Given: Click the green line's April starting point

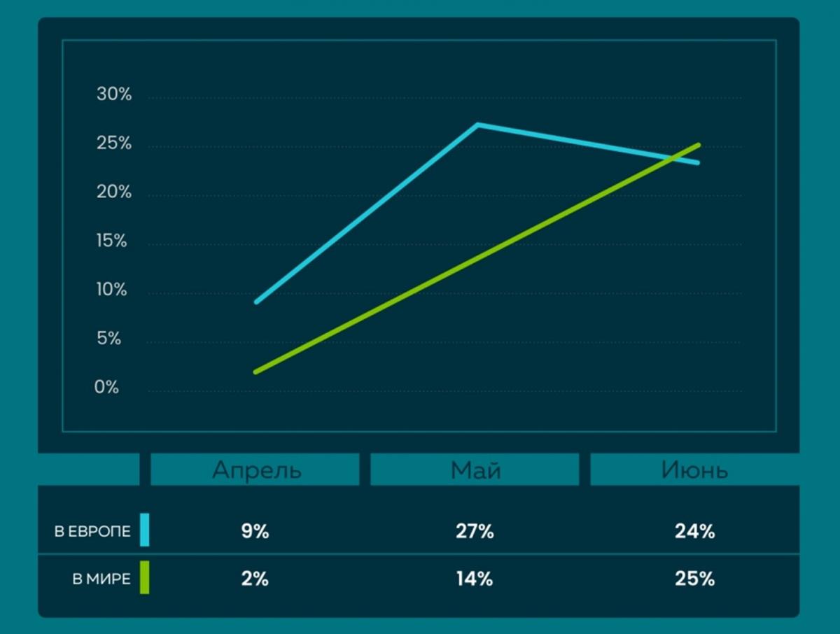Looking at the screenshot, I should (256, 372).
